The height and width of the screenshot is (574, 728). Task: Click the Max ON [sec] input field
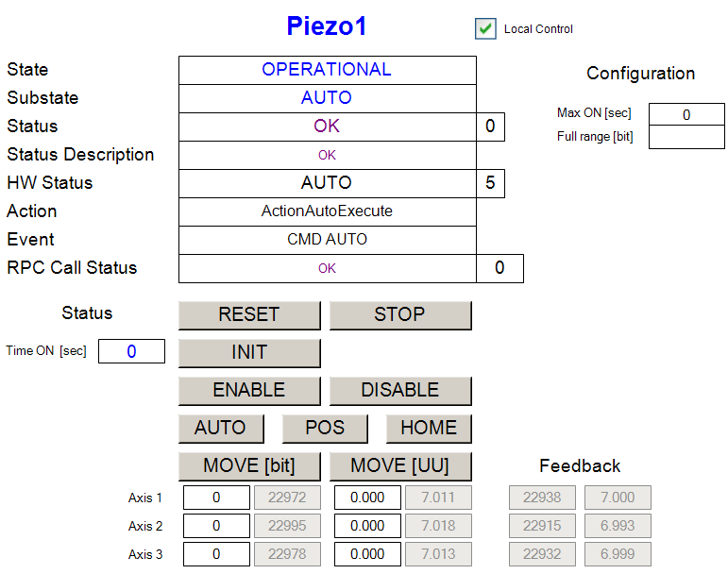(686, 114)
